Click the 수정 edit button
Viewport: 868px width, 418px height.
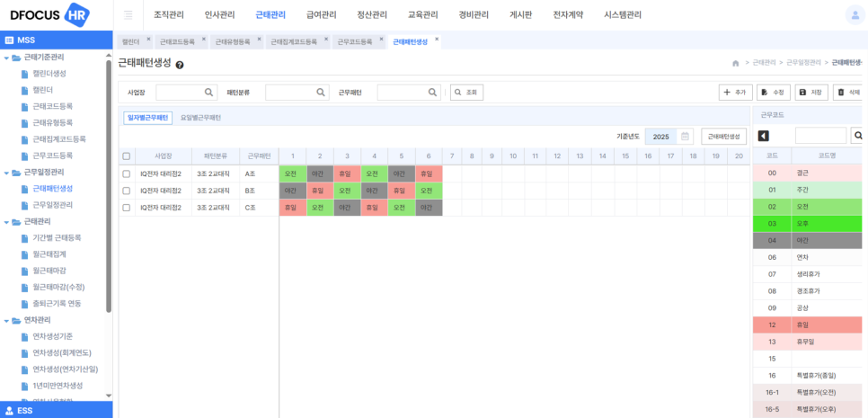coord(774,93)
